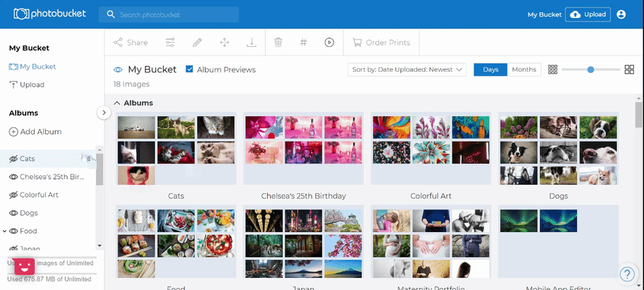Image resolution: width=644 pixels, height=290 pixels.
Task: Click Order Prints
Action: click(381, 42)
